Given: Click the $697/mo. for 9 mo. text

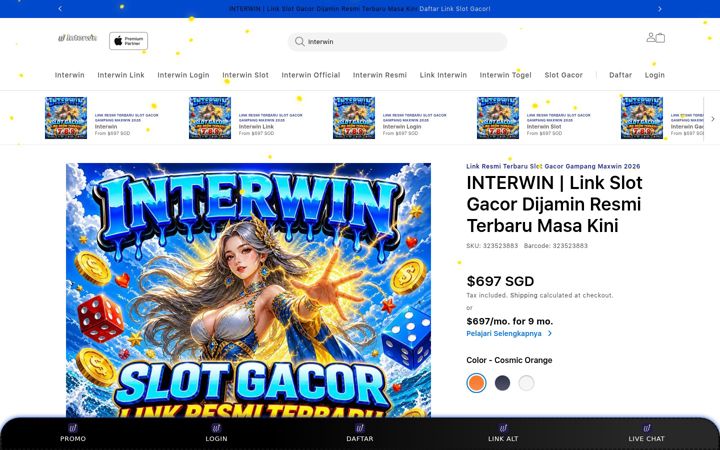Looking at the screenshot, I should pyautogui.click(x=510, y=321).
